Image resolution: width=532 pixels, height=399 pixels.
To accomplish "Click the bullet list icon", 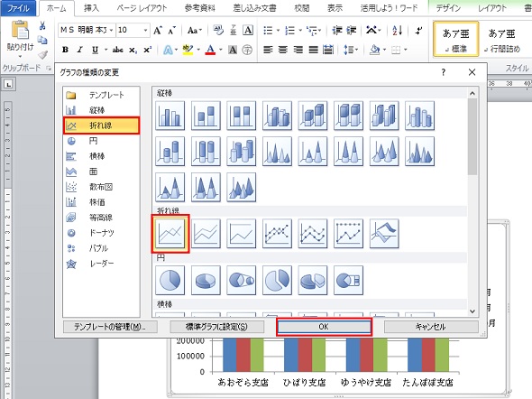I will [268, 31].
